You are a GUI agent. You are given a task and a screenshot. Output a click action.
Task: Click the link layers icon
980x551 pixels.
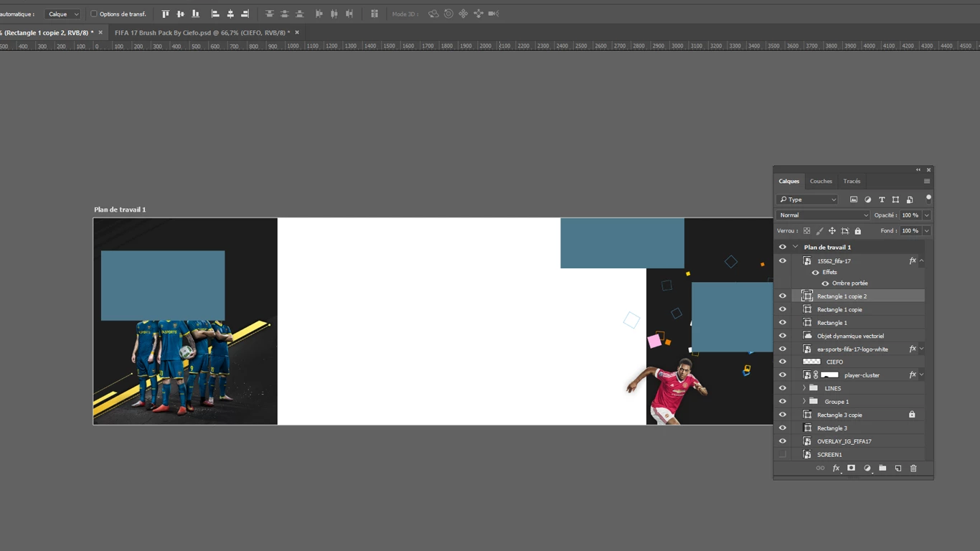(820, 468)
